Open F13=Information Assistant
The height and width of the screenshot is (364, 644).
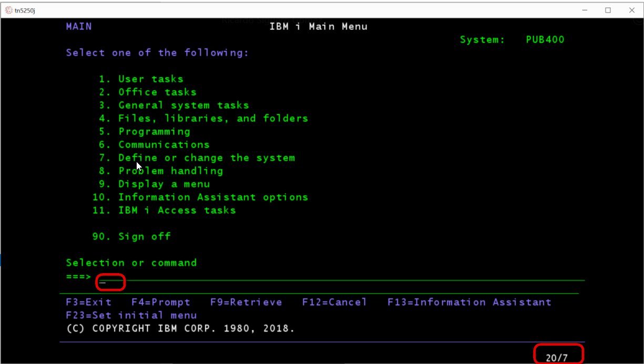tap(469, 302)
